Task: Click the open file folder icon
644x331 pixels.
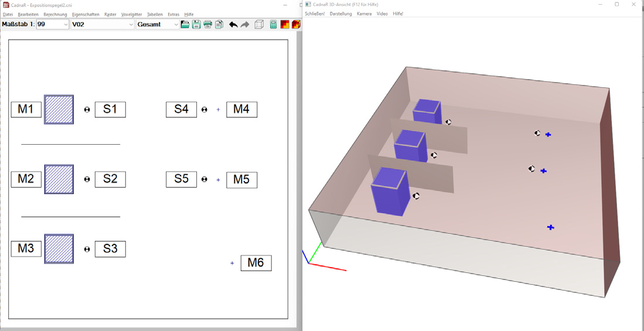Action: click(185, 25)
